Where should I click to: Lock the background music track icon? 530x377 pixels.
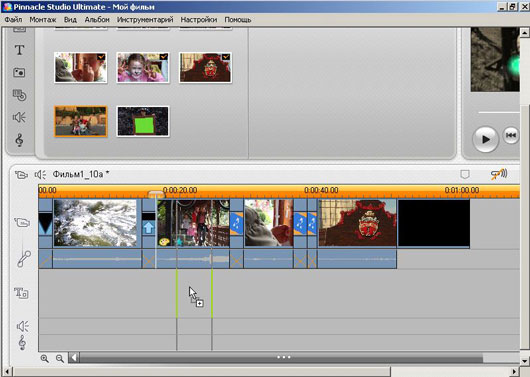tap(22, 343)
